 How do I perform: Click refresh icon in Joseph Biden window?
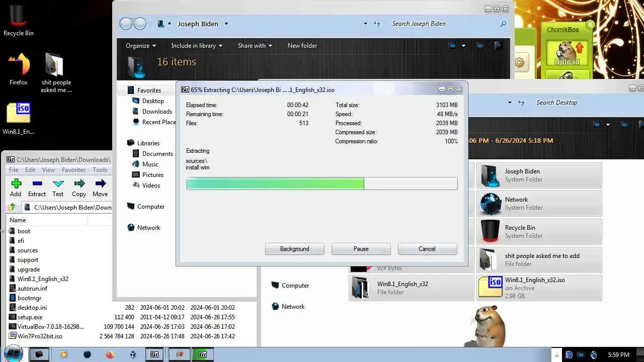(x=377, y=24)
